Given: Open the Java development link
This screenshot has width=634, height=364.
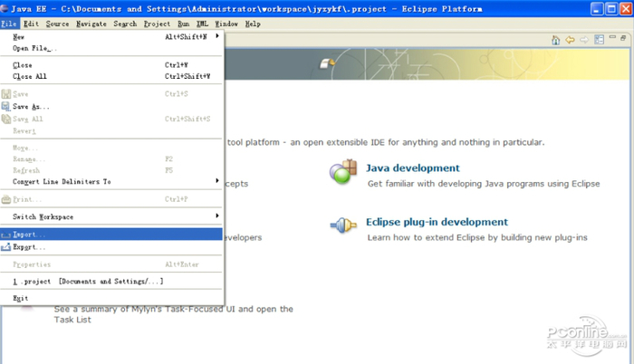Looking at the screenshot, I should coord(412,168).
